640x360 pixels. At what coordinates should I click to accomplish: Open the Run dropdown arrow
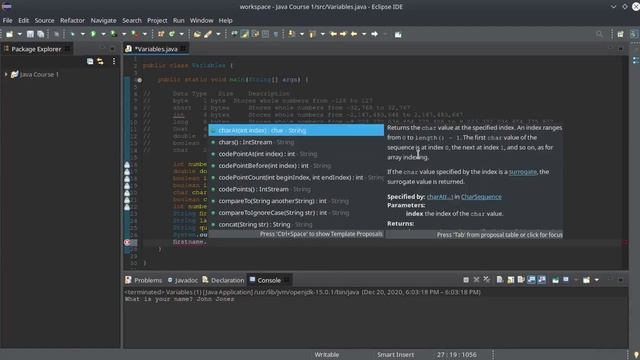[x=103, y=34]
